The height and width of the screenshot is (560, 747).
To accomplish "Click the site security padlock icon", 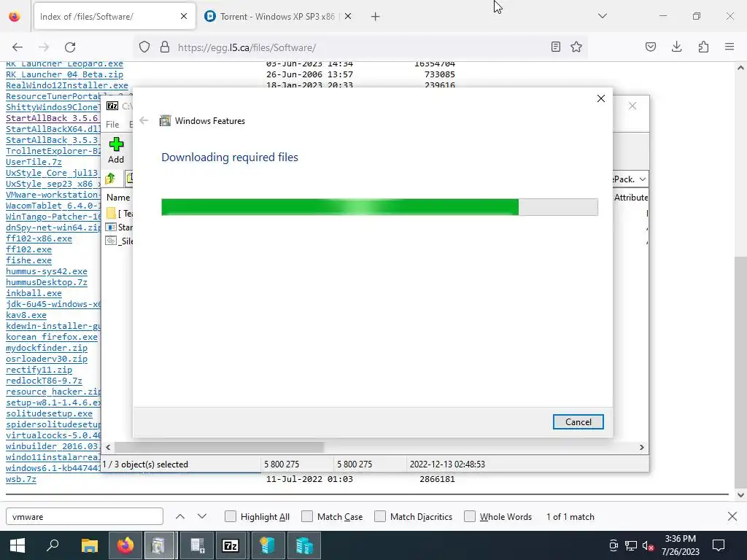I will pyautogui.click(x=165, y=47).
